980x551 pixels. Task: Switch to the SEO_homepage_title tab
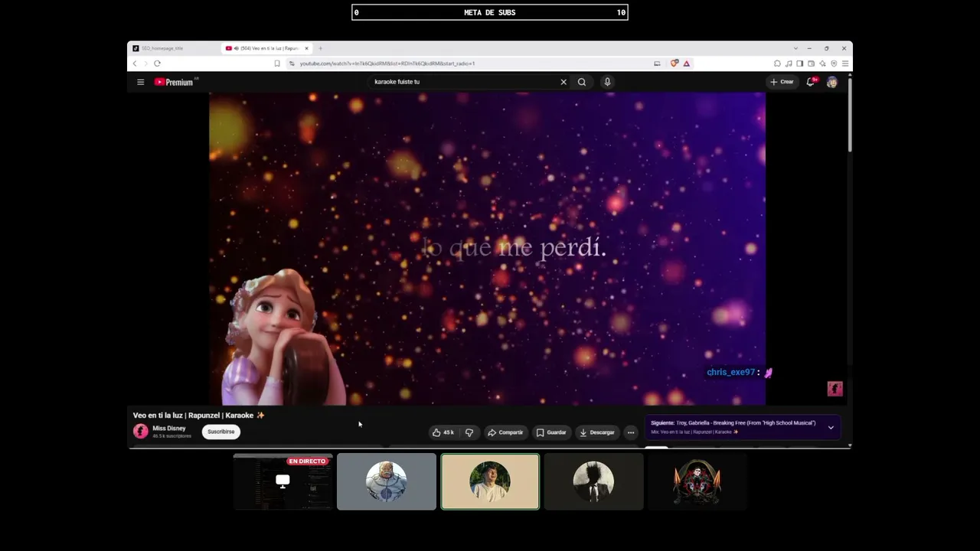[x=175, y=48]
